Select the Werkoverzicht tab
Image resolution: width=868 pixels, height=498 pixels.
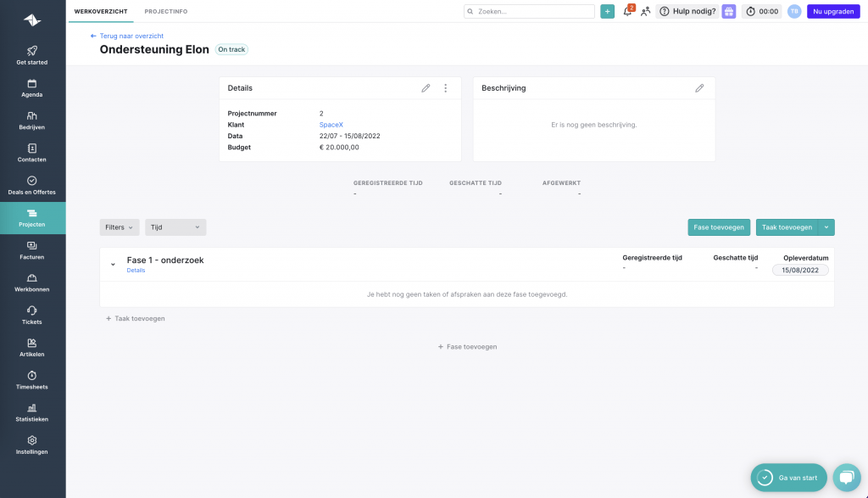[x=101, y=12]
